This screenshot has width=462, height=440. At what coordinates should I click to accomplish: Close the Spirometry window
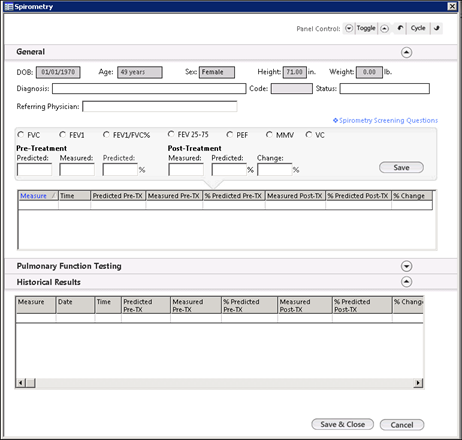(452, 6)
